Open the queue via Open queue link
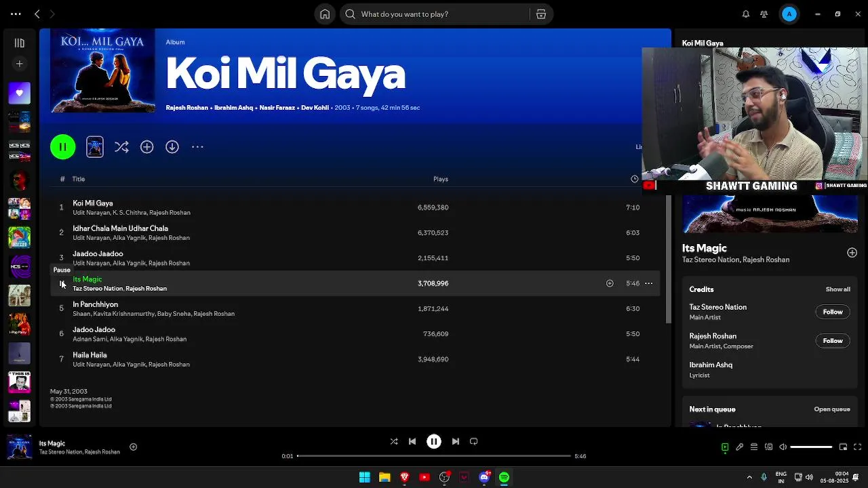 832,409
